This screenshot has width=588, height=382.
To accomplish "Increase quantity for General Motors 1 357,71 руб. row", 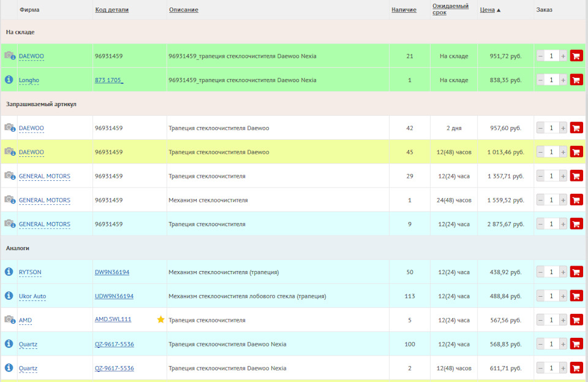I will (563, 176).
